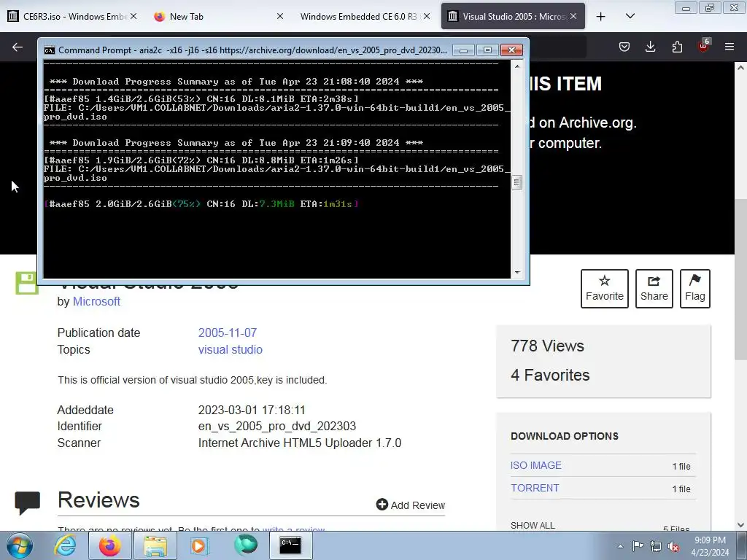Image resolution: width=747 pixels, height=560 pixels.
Task: Click the network tray icon
Action: (x=656, y=546)
